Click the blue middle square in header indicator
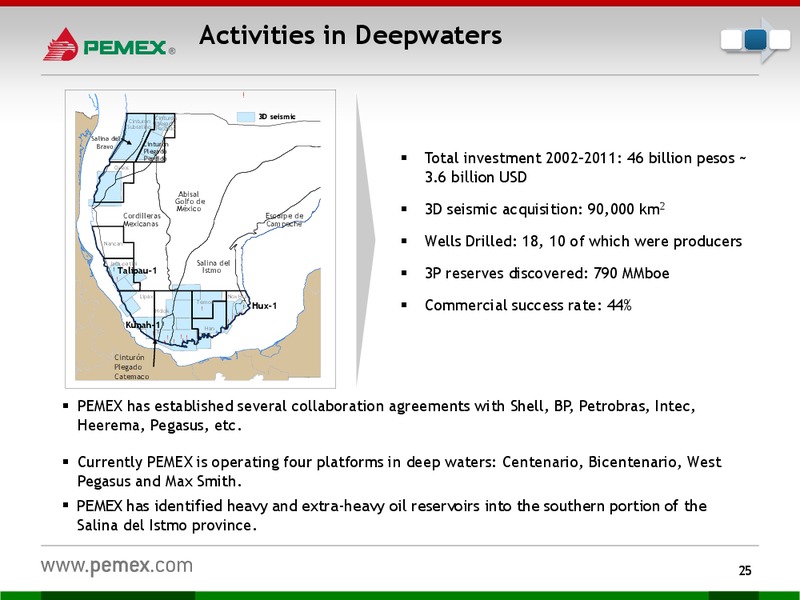 755,40
